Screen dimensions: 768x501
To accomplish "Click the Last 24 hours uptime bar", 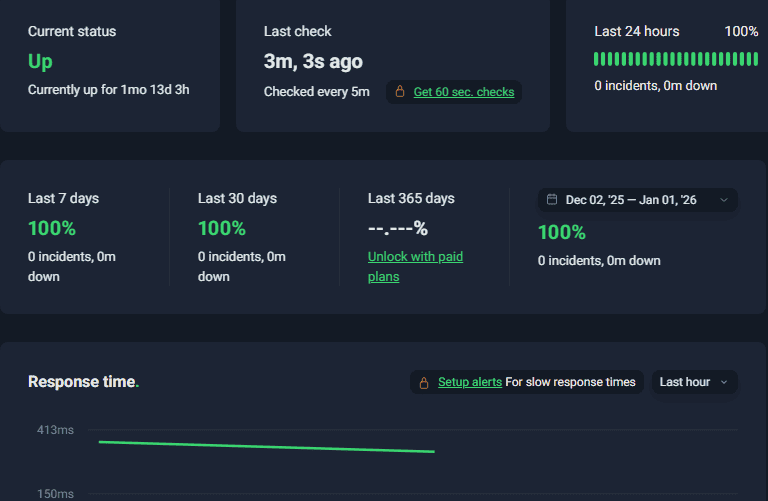I will (x=676, y=59).
